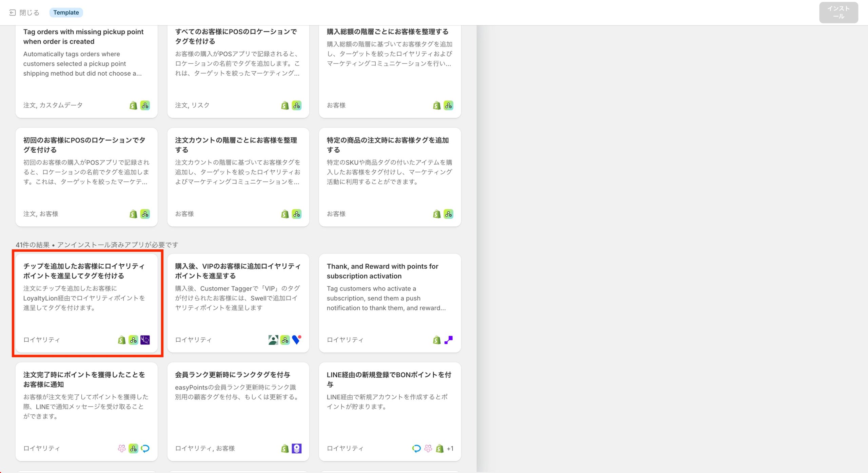Expand the +1 more apps indicator
Viewport: 868px width, 473px height.
tap(450, 448)
